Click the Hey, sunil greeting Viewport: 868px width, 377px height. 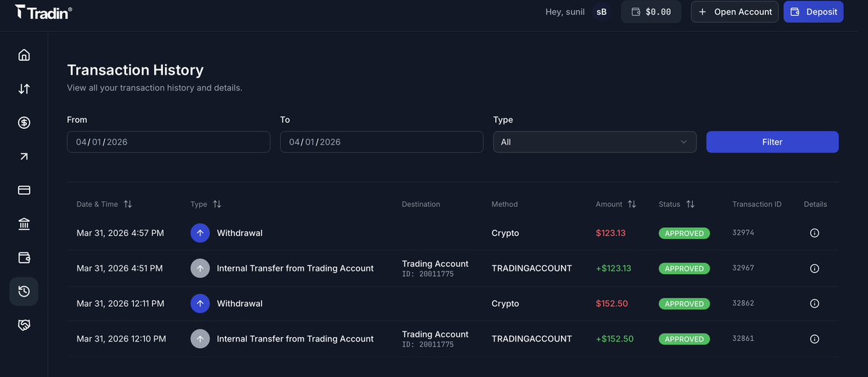565,12
